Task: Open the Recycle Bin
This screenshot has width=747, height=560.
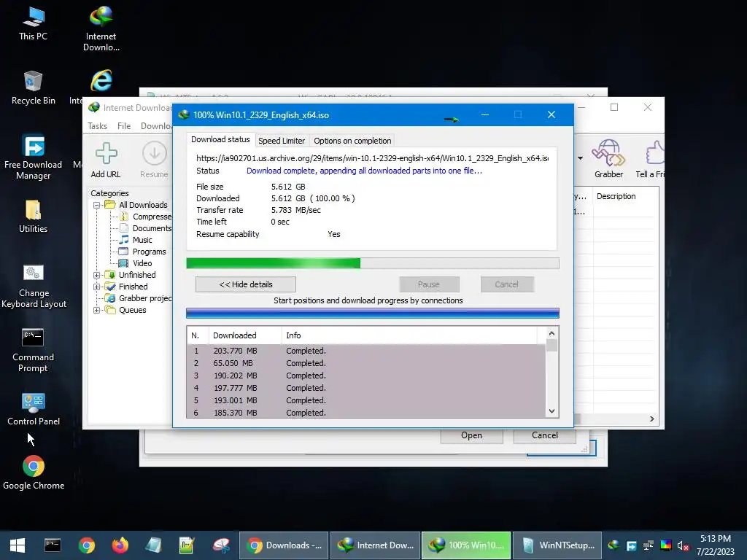Action: [33, 88]
